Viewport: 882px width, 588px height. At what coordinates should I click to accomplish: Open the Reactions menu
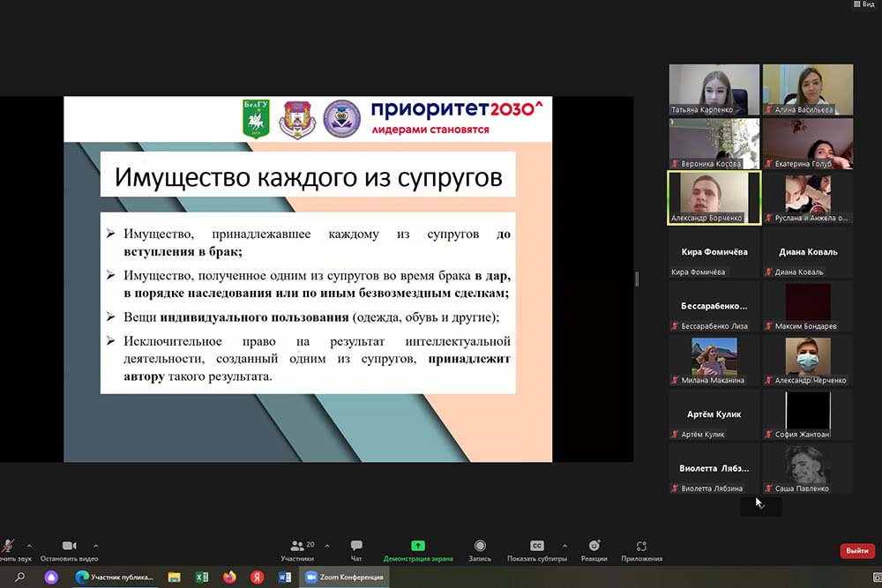click(594, 547)
